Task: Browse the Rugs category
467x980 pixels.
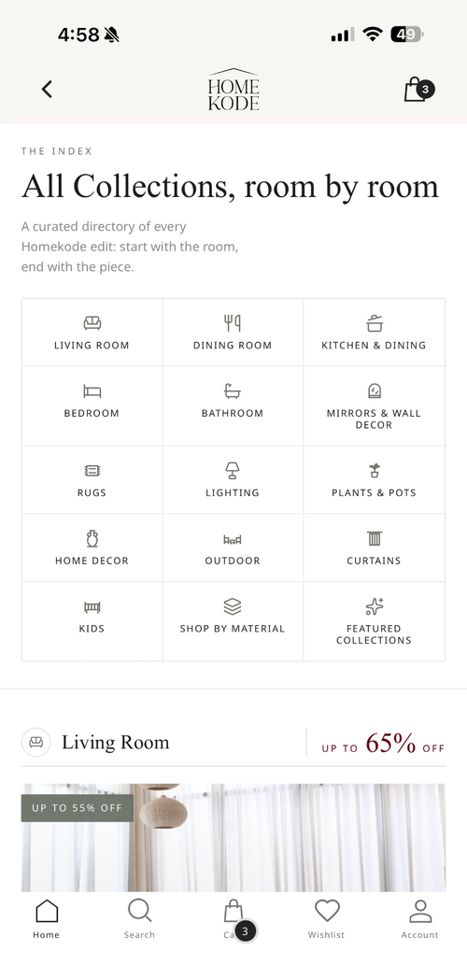Action: pos(92,480)
